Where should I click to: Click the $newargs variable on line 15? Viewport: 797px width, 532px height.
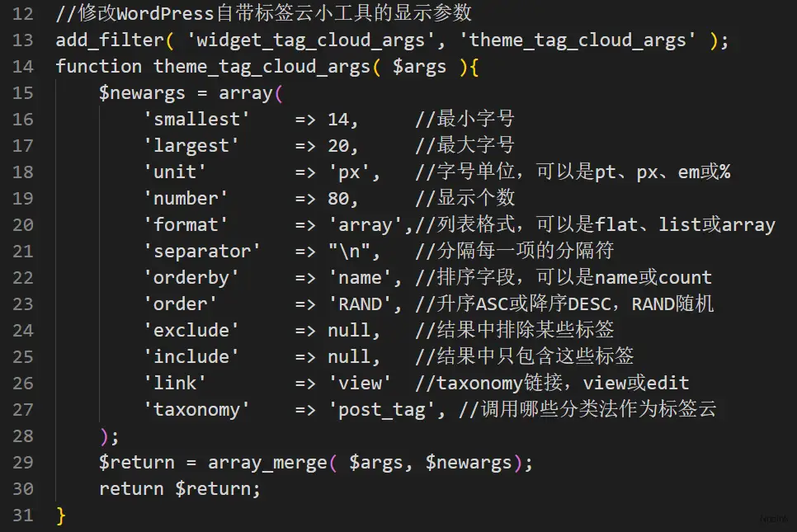(x=142, y=93)
